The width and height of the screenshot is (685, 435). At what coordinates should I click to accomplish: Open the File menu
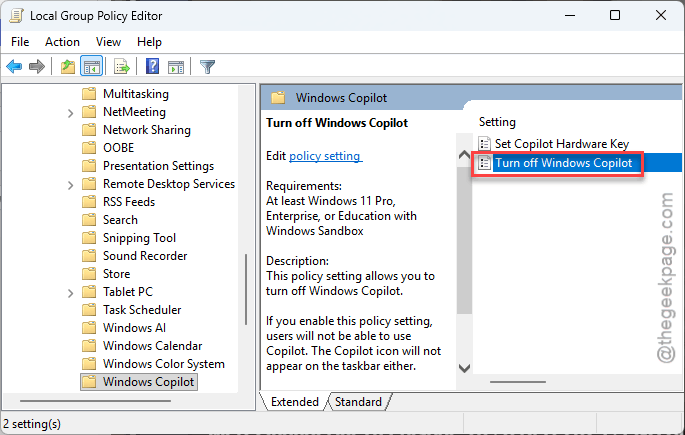tap(20, 42)
